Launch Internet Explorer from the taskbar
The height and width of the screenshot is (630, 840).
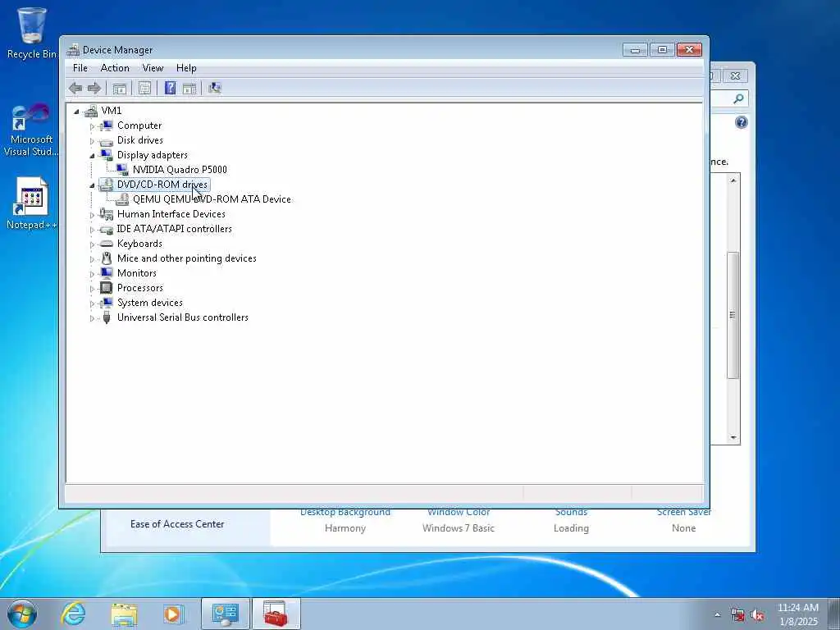click(x=73, y=614)
